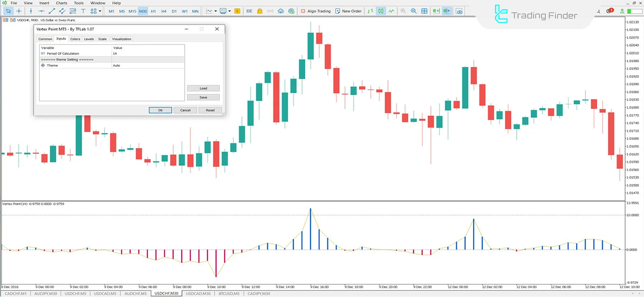Toggle Algo Trading on or off
This screenshot has height=297, width=644.
point(316,11)
